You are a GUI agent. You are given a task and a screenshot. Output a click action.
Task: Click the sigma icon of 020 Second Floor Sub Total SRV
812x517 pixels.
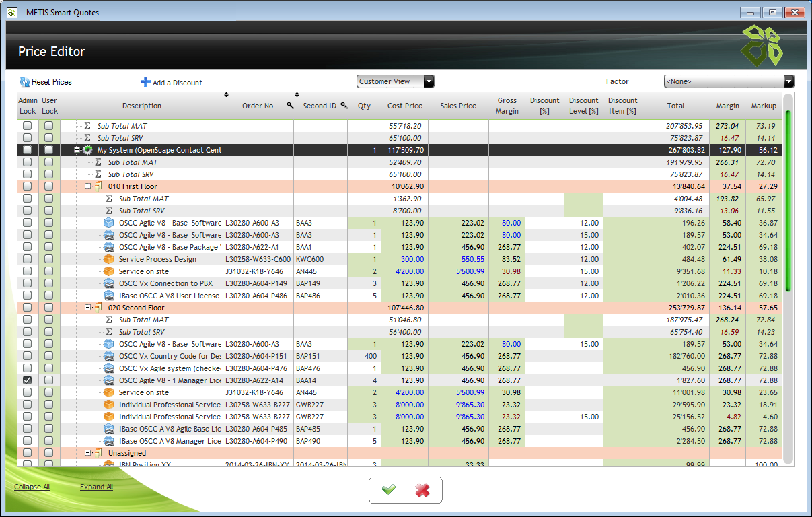(x=109, y=332)
